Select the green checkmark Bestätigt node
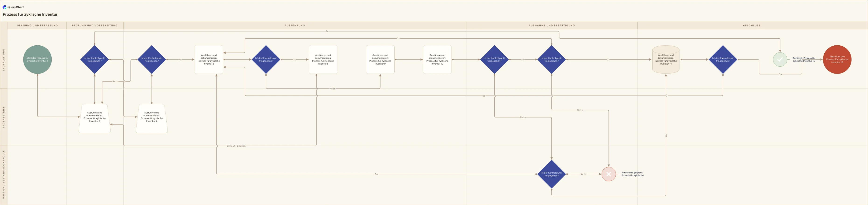868x205 pixels. 780,59
